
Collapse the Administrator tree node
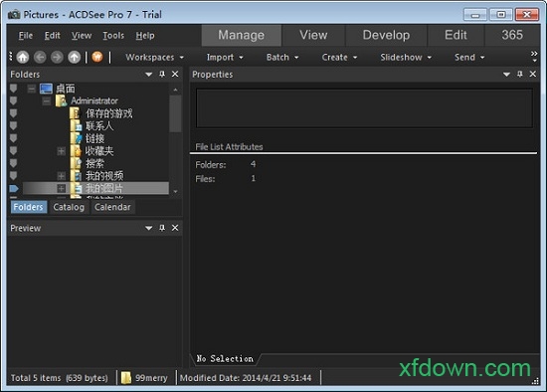point(46,101)
